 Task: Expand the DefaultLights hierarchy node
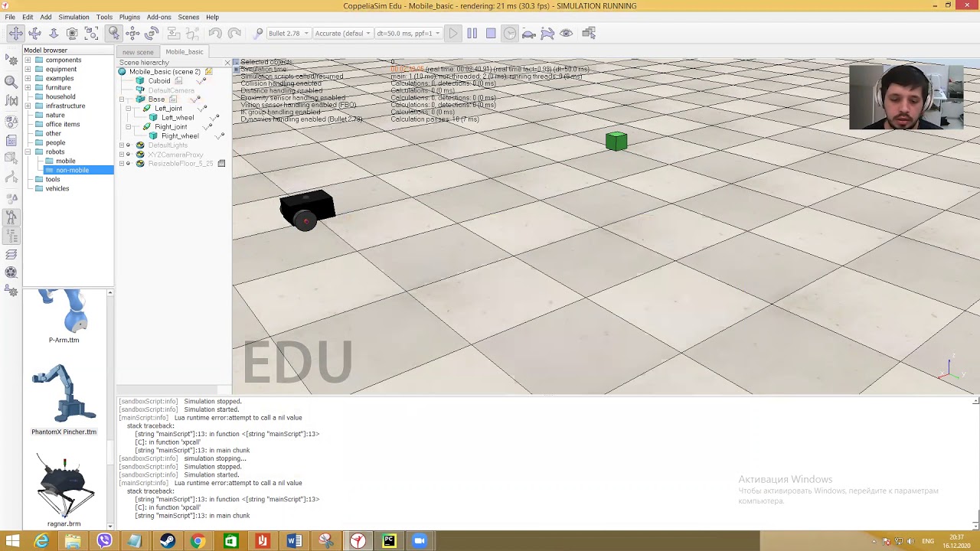point(121,145)
